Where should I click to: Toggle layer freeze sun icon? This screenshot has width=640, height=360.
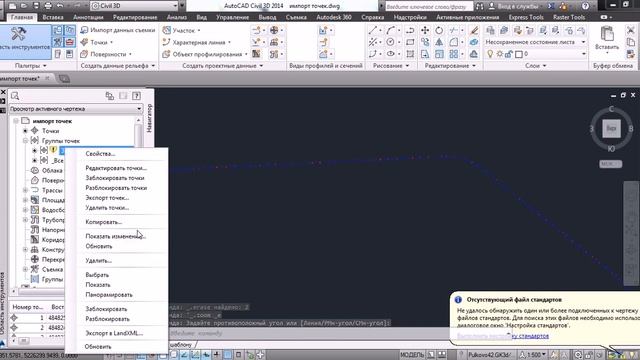(x=499, y=54)
